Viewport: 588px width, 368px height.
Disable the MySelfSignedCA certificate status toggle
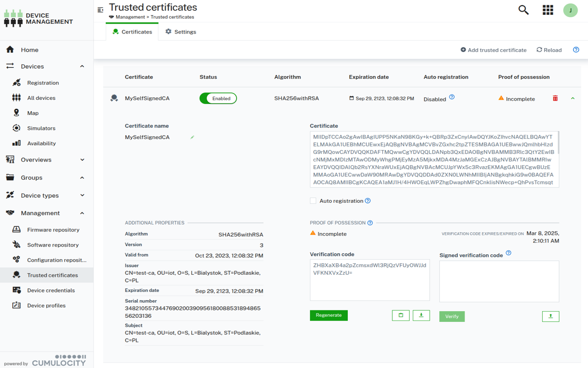click(218, 98)
